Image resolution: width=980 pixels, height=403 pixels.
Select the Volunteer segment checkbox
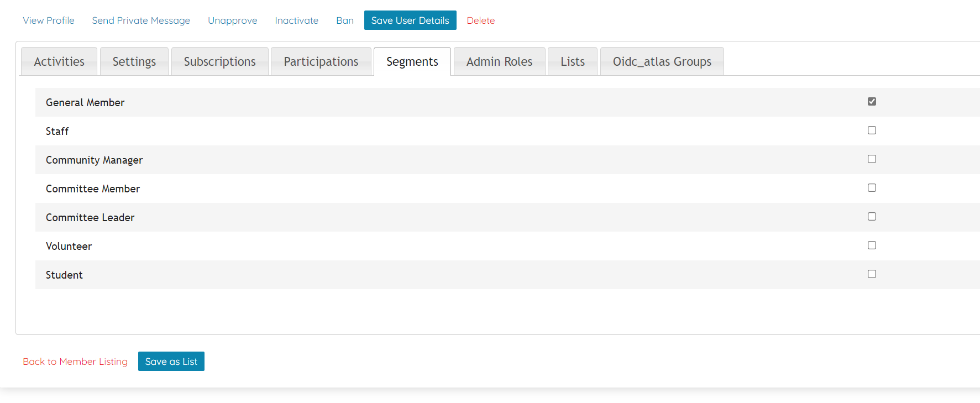click(x=872, y=245)
